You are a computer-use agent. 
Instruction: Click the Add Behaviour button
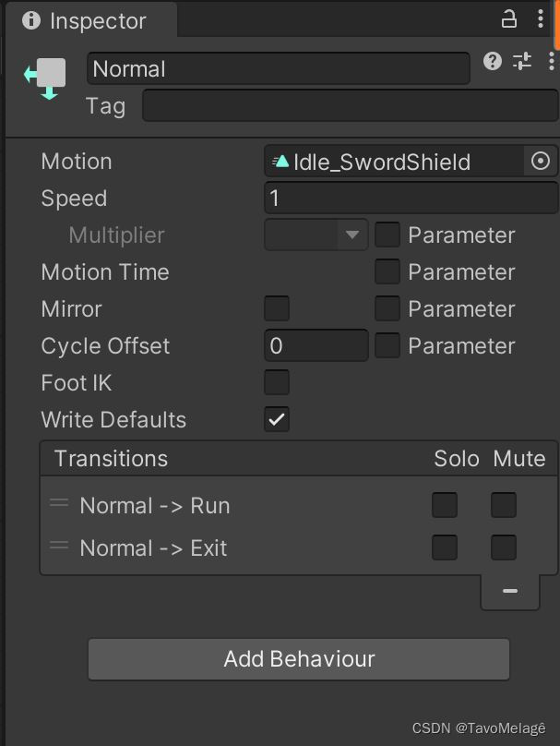pos(299,659)
